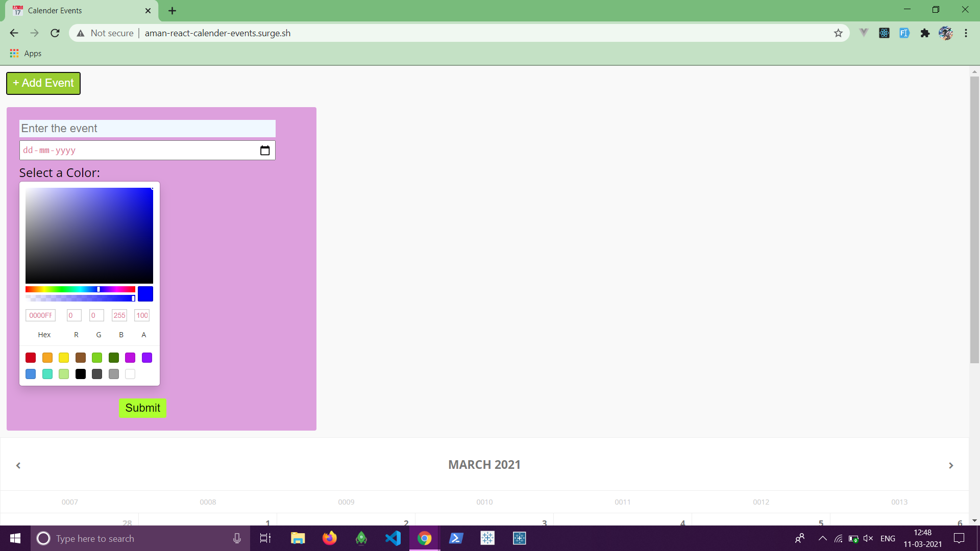The height and width of the screenshot is (551, 980).
Task: Reload the page
Action: 55,33
